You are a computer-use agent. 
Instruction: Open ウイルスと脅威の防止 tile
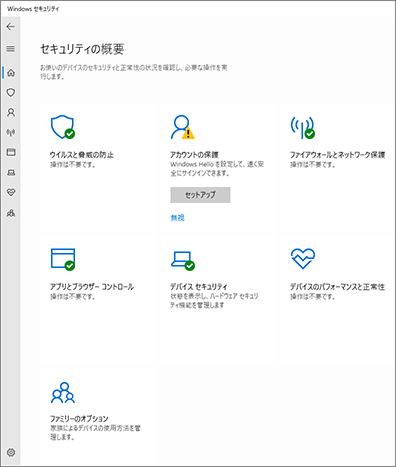coord(82,155)
